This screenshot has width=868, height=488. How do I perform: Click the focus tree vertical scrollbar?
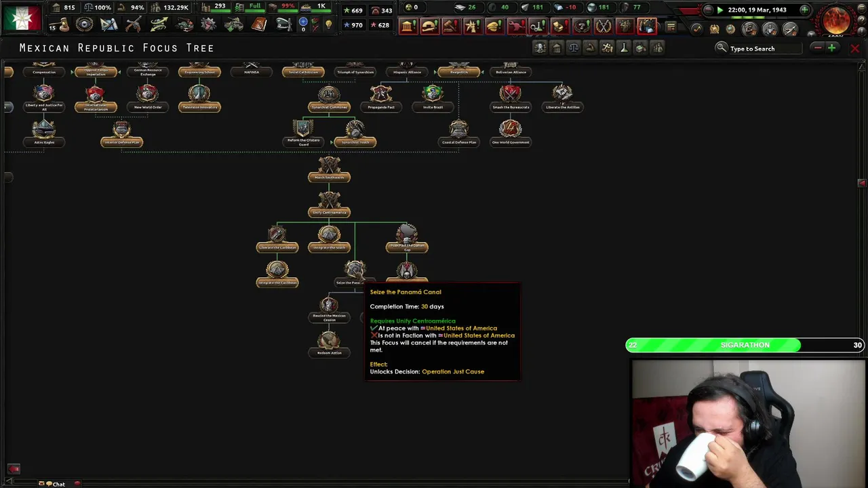point(862,183)
